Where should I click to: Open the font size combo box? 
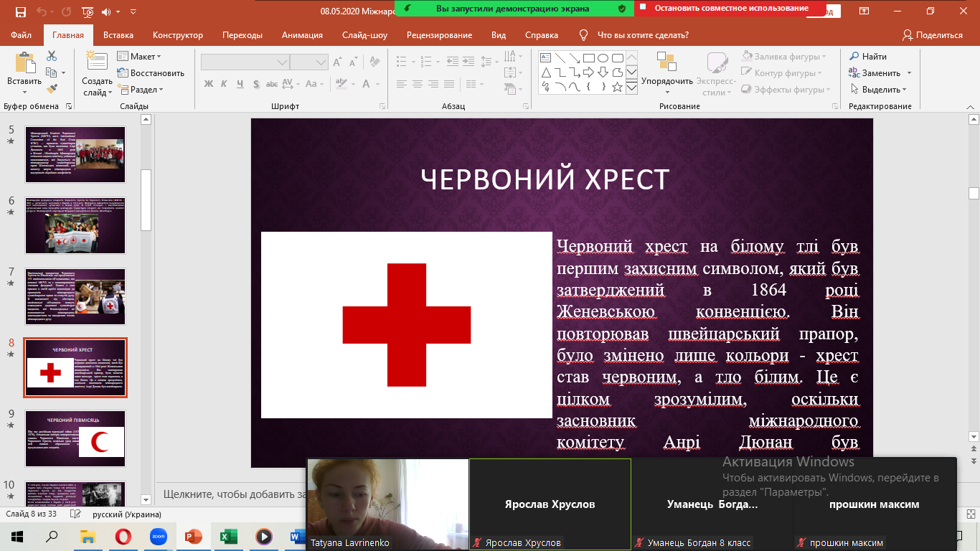click(309, 62)
